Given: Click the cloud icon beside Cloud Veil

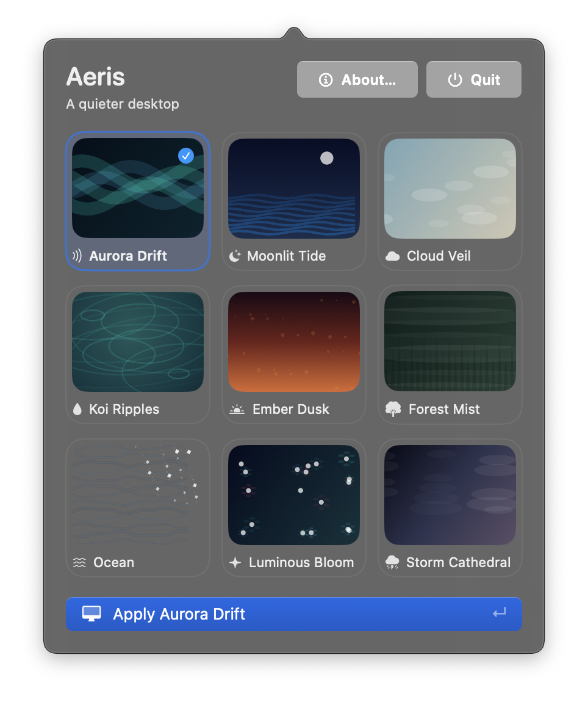Looking at the screenshot, I should pos(392,256).
